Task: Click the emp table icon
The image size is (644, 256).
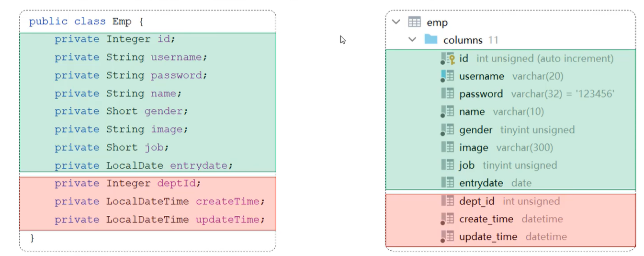Action: click(x=414, y=22)
